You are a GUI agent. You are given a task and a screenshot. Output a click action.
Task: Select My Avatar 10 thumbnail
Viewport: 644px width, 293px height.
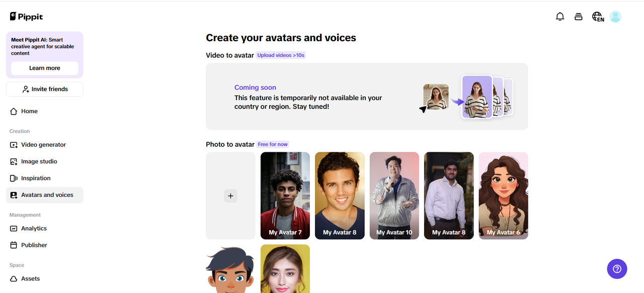tap(394, 196)
